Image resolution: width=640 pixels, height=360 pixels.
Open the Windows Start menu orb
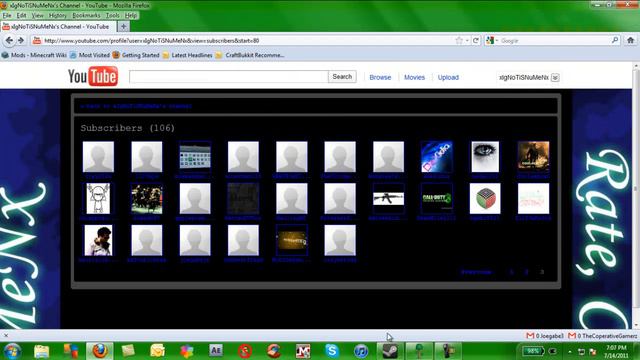click(12, 351)
